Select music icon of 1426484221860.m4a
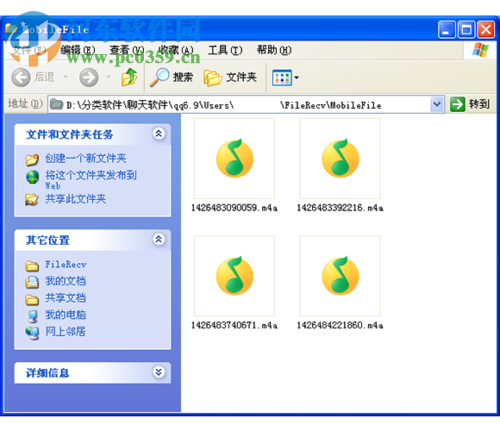The width and height of the screenshot is (500, 431). tap(340, 276)
